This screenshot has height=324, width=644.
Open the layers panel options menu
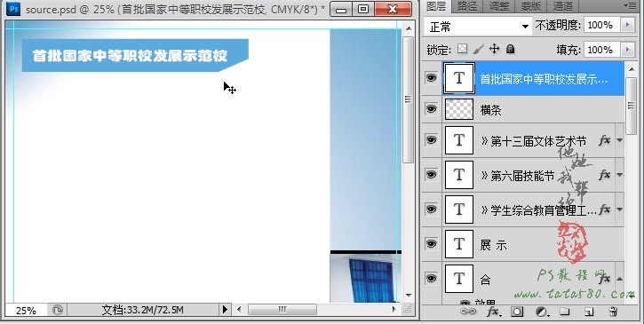coord(629,5)
